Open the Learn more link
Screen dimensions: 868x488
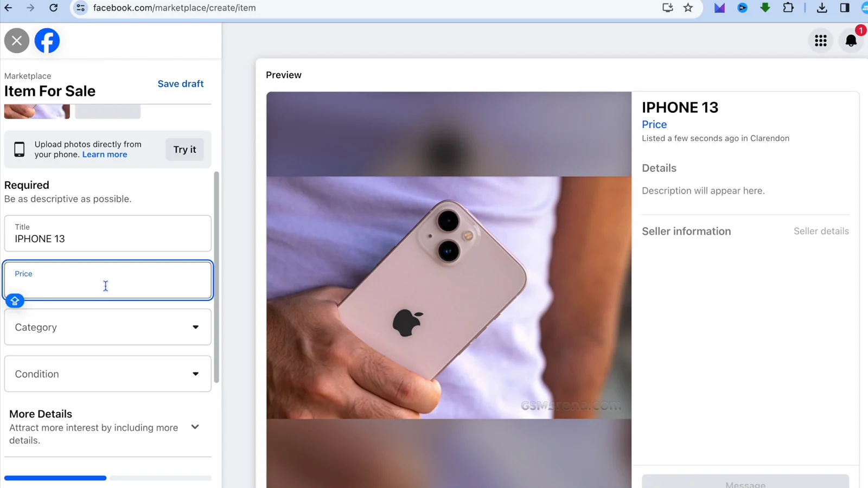[x=105, y=155]
